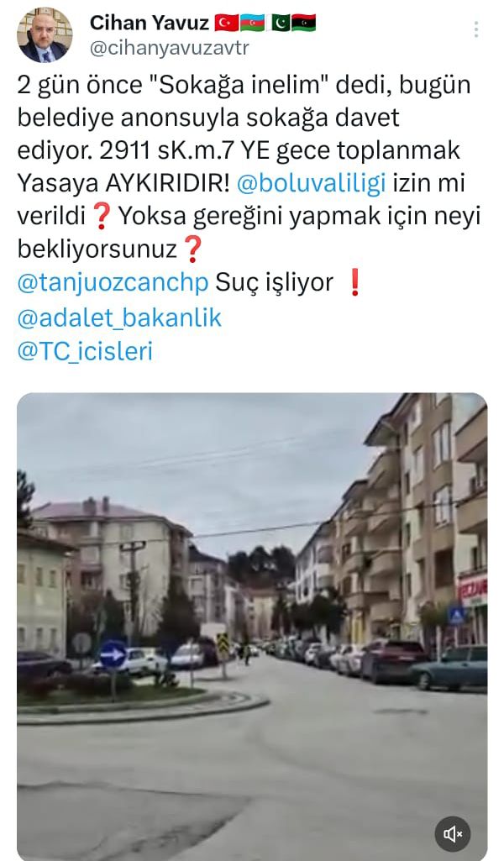Open the three-dot more options menu
The width and height of the screenshot is (504, 861).
point(476,29)
